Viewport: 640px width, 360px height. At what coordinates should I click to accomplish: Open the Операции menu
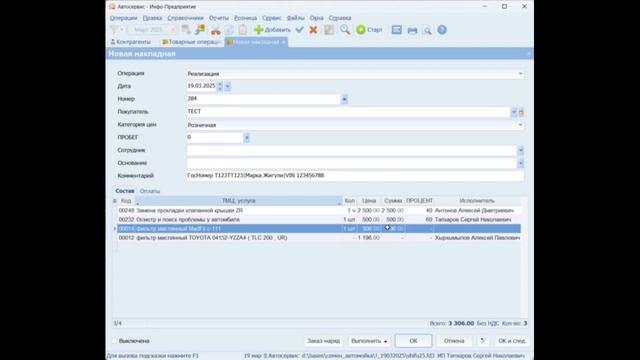tap(124, 18)
